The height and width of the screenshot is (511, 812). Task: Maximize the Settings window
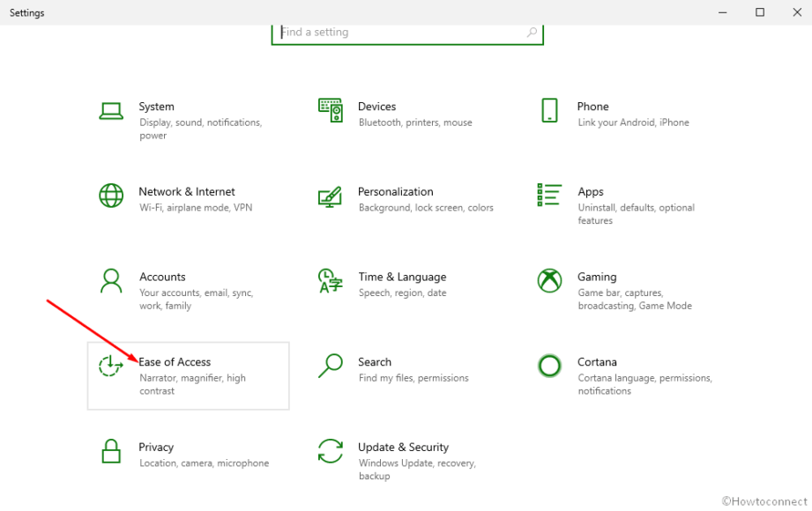[x=760, y=12]
